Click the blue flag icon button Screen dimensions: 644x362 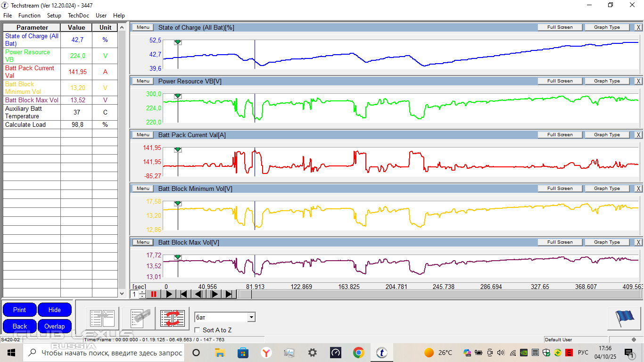coord(624,318)
